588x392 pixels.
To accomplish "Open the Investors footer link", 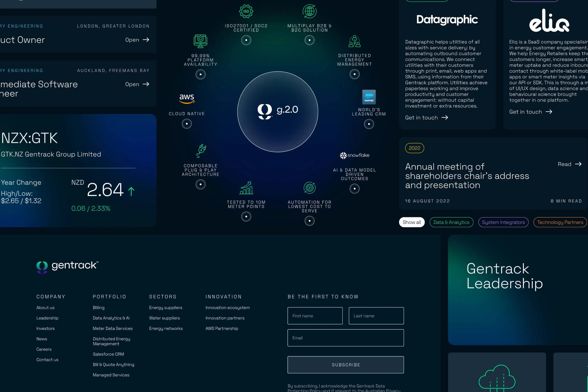I will [x=45, y=328].
